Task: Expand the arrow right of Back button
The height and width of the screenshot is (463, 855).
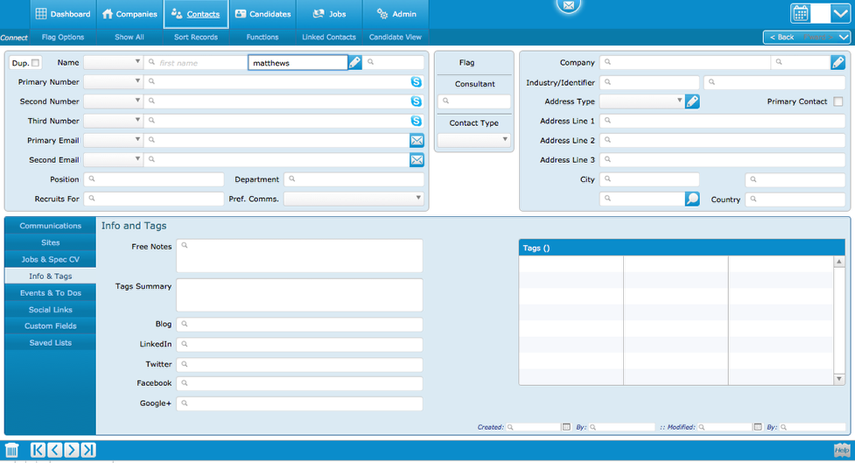Action: click(x=844, y=37)
